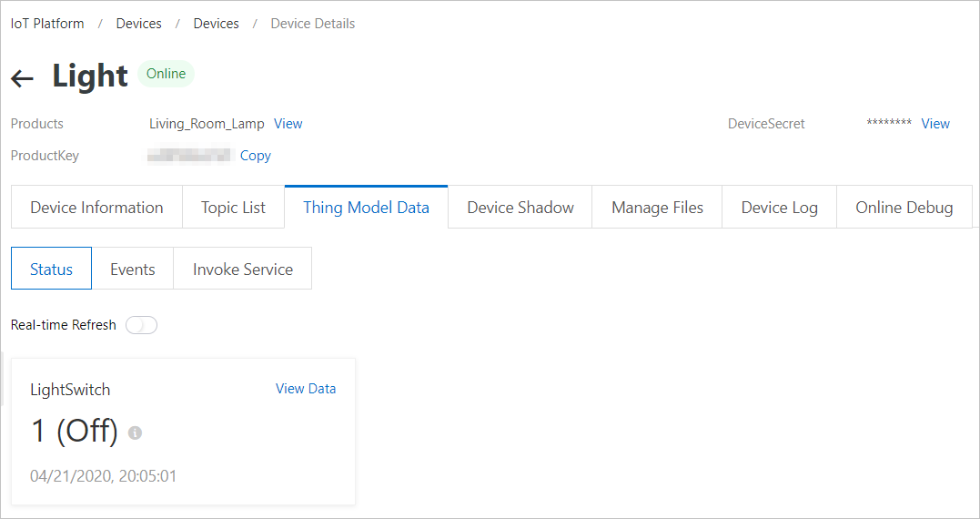Open View Data for LightSwitch

pos(306,389)
